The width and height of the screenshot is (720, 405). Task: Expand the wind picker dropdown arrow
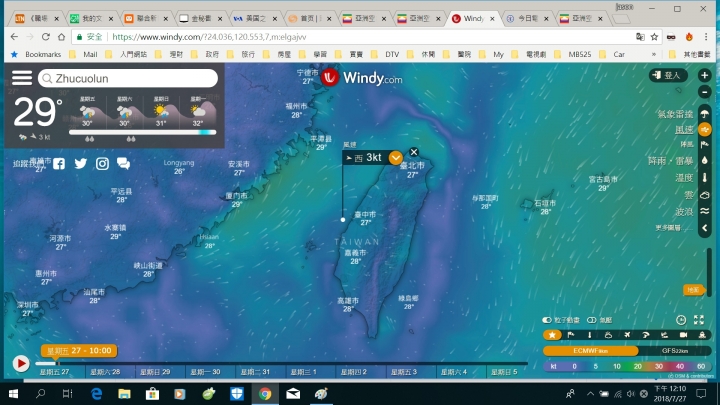(395, 158)
